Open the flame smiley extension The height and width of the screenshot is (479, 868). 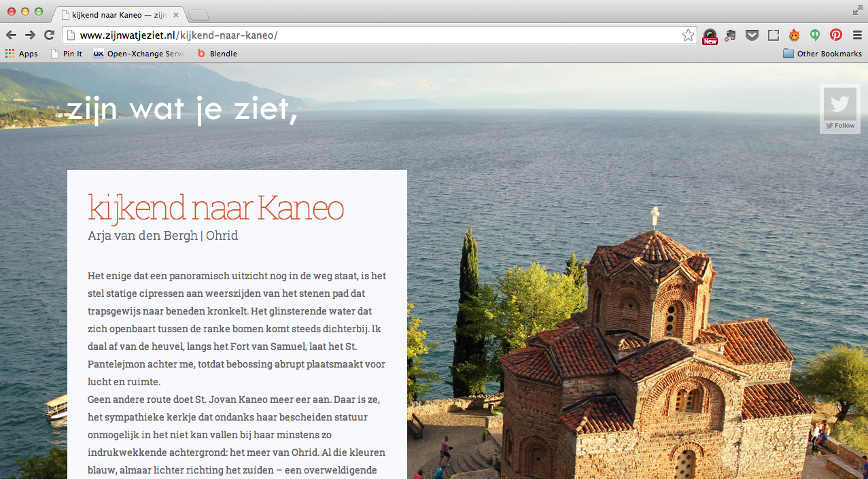click(794, 35)
